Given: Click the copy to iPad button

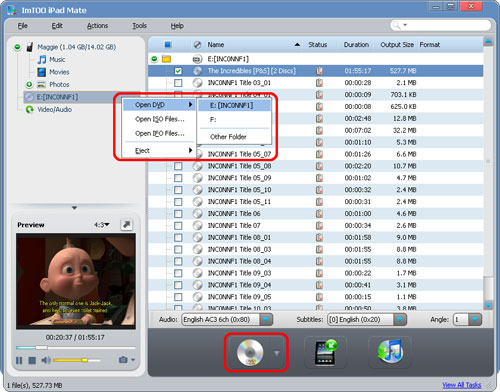Looking at the screenshot, I should [325, 353].
